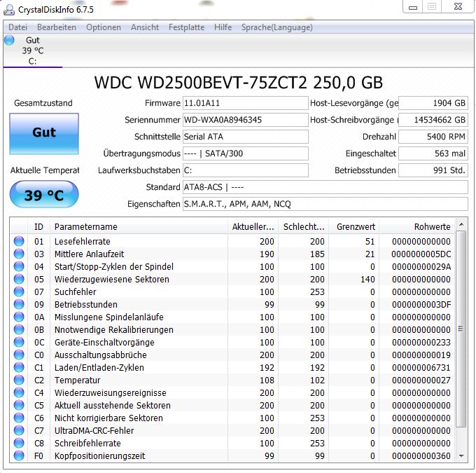The height and width of the screenshot is (473, 476).
Task: Click the blue Gut health status button
Action: [44, 134]
